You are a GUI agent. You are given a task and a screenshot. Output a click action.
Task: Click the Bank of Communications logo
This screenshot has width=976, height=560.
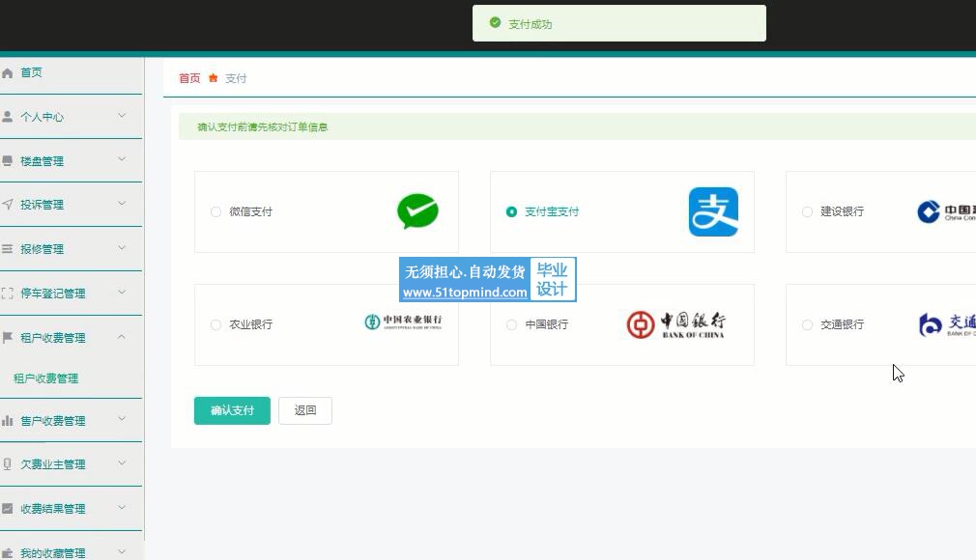(947, 324)
